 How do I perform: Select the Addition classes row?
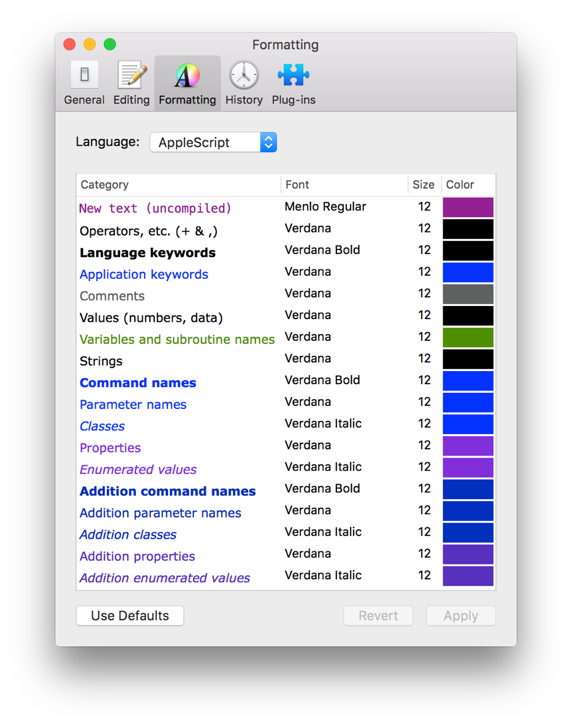pyautogui.click(x=128, y=533)
